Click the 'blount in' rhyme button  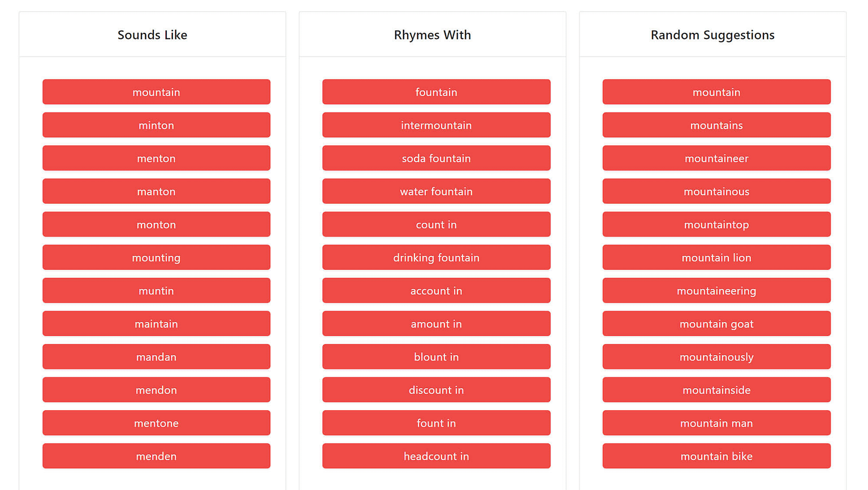tap(436, 357)
